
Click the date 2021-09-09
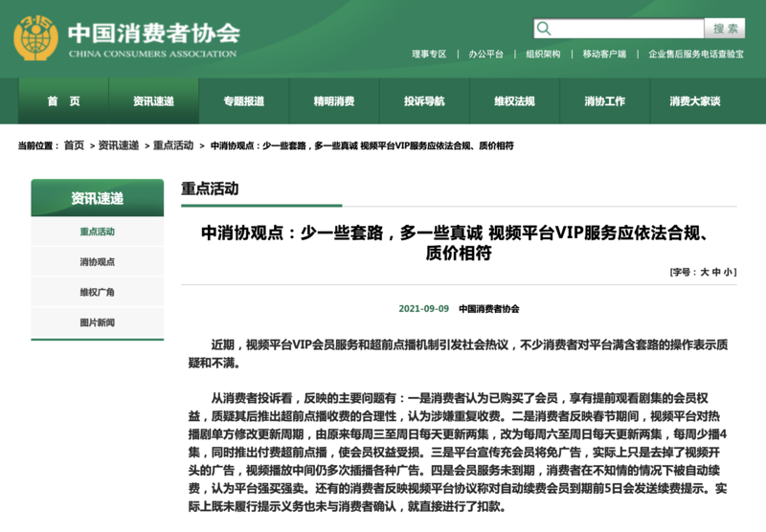[423, 309]
